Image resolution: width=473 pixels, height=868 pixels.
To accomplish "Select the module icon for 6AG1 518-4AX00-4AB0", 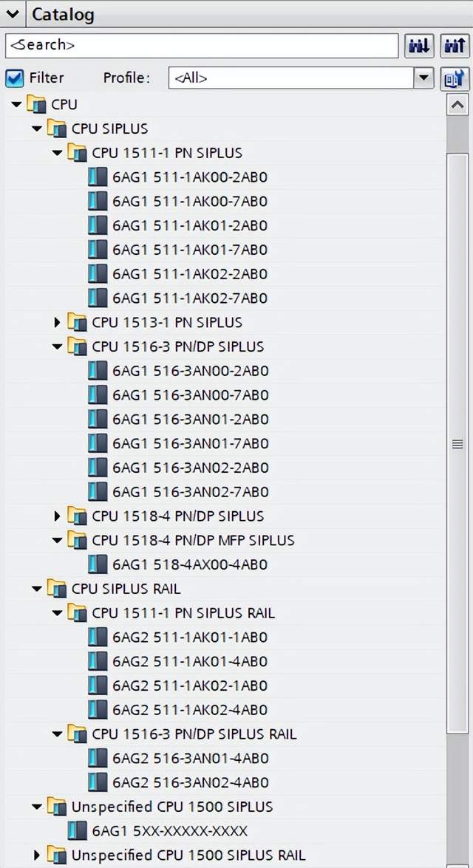I will coord(98,564).
